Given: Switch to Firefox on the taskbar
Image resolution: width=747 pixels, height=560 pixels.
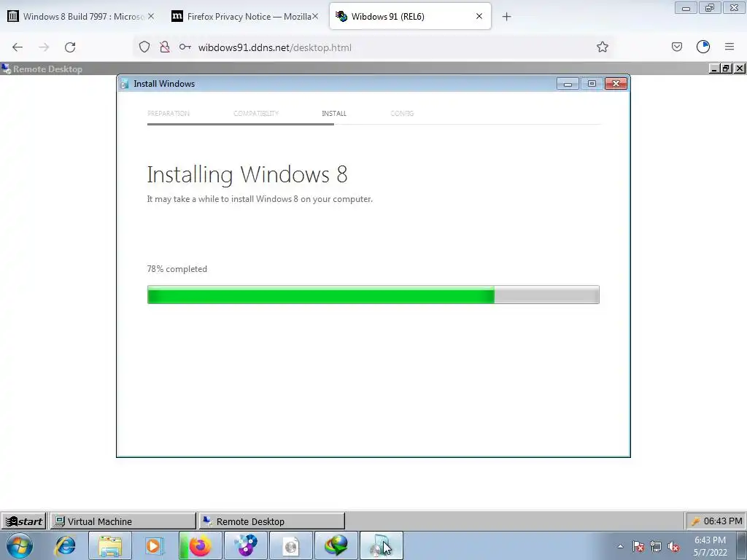Looking at the screenshot, I should [201, 545].
